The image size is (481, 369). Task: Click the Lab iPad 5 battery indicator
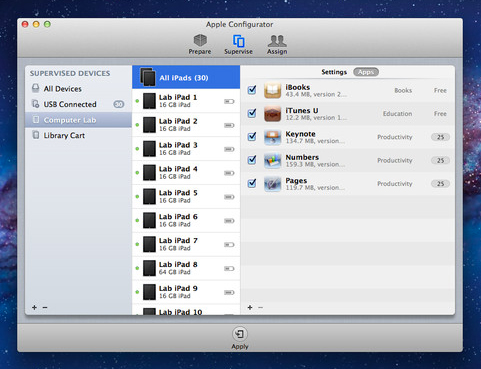point(229,197)
